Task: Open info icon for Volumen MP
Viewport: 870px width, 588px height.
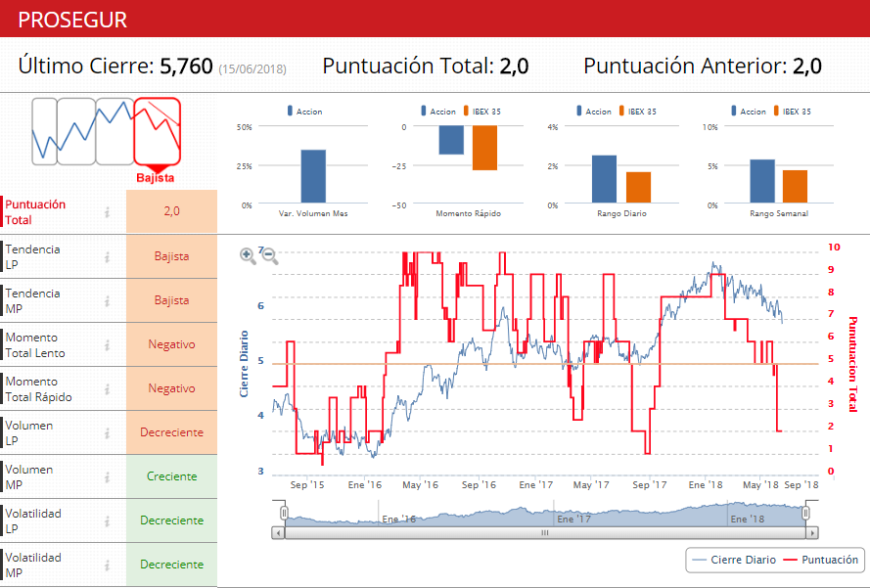Action: (x=107, y=477)
